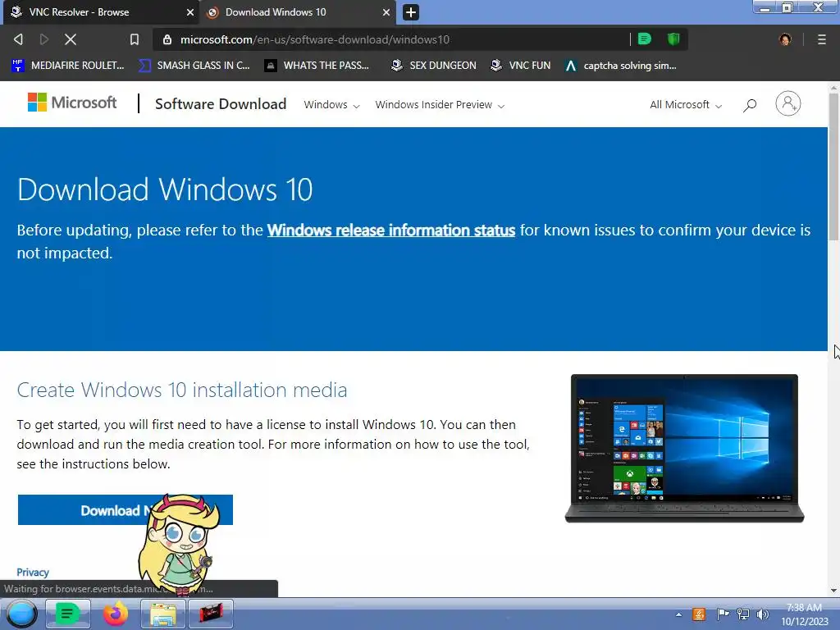Click the Software Download heading link
Screen dimensions: 840x630
(x=220, y=104)
